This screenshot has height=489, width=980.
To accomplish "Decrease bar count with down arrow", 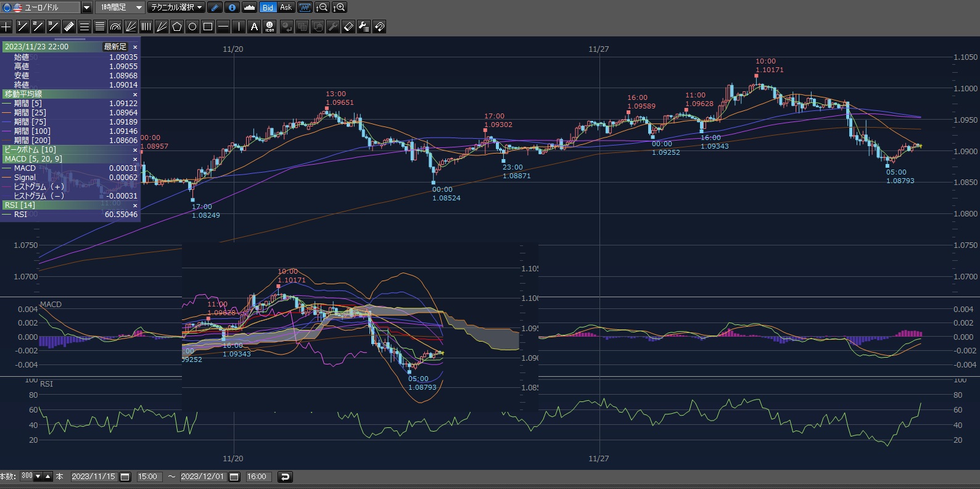I will coord(38,477).
